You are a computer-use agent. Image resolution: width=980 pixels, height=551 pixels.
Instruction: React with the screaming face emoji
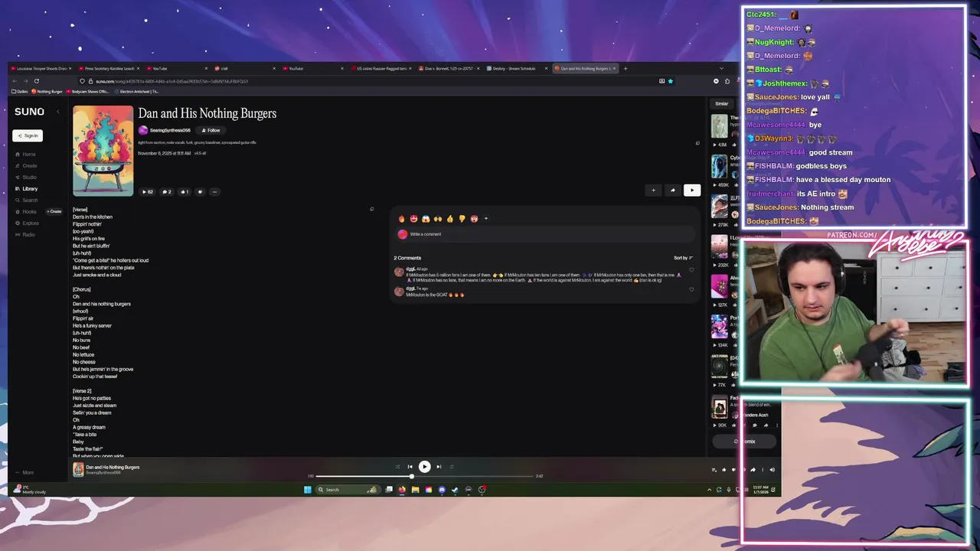pyautogui.click(x=426, y=219)
